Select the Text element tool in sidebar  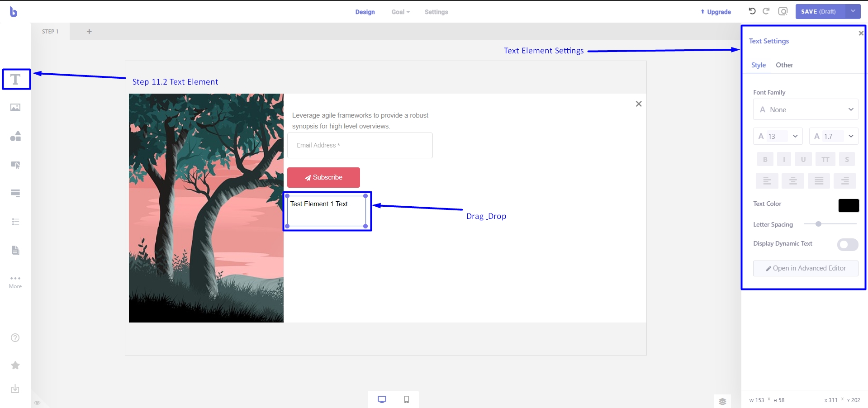pyautogui.click(x=15, y=80)
